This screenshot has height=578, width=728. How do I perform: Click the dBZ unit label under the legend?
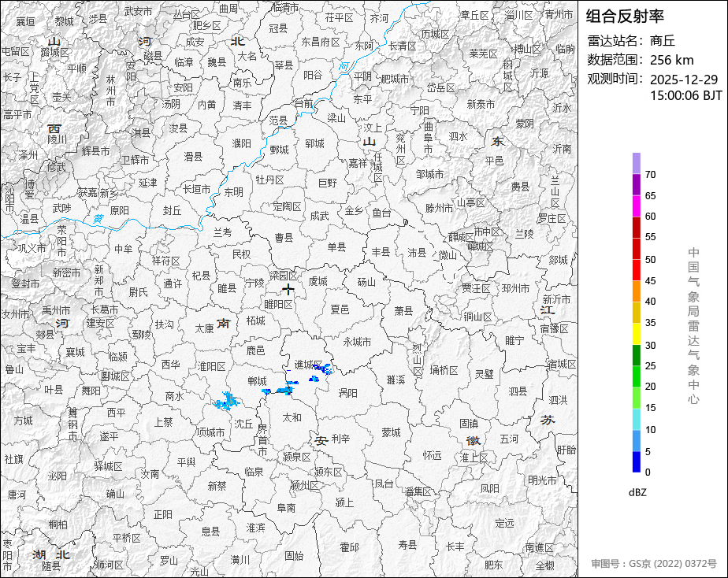(x=637, y=493)
